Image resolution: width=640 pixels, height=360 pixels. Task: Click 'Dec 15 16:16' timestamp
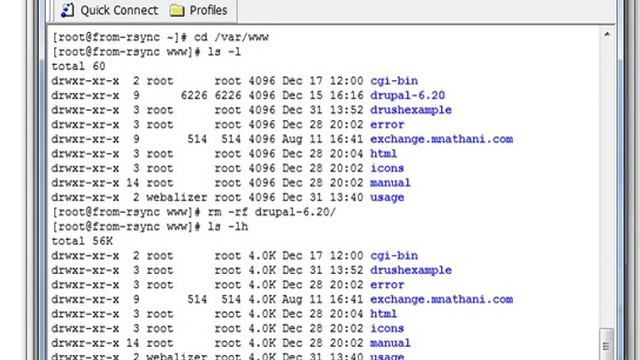322,96
